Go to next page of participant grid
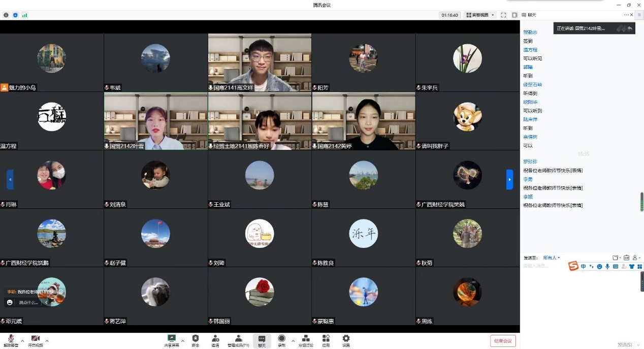 point(509,179)
